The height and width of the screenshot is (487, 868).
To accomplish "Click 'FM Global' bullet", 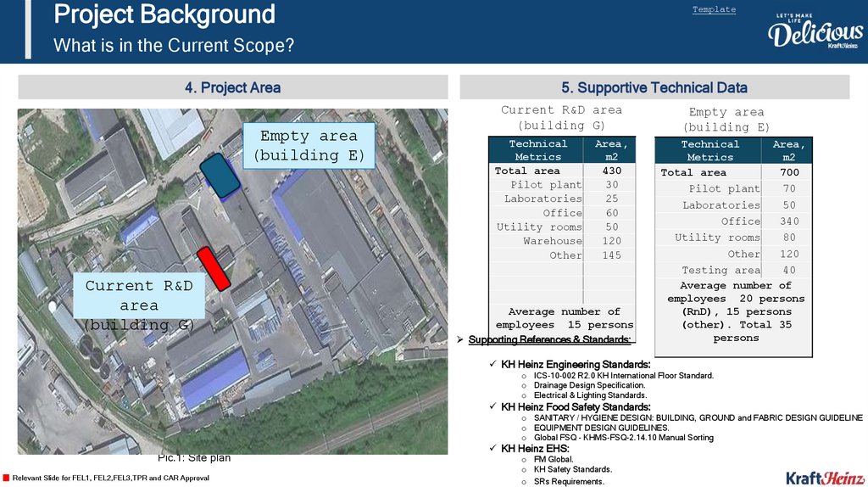I will pyautogui.click(x=554, y=459).
